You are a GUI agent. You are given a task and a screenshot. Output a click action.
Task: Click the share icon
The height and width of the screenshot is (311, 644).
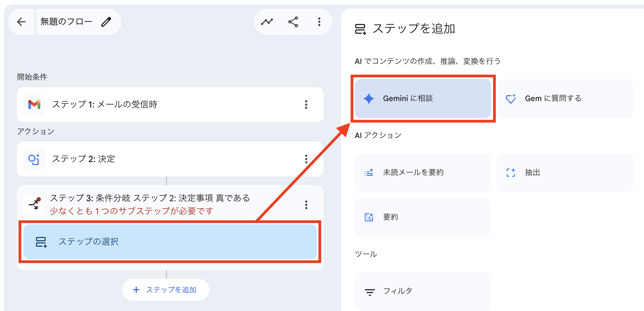pyautogui.click(x=293, y=22)
